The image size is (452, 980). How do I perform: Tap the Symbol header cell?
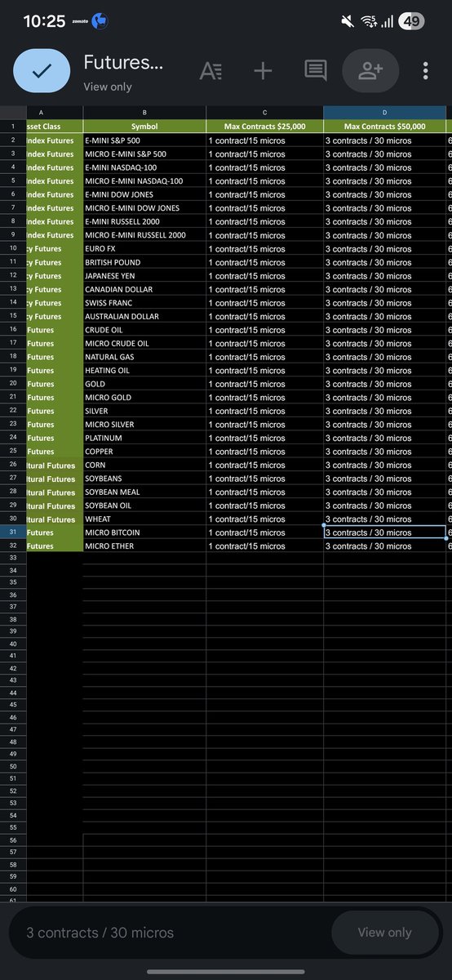click(144, 127)
